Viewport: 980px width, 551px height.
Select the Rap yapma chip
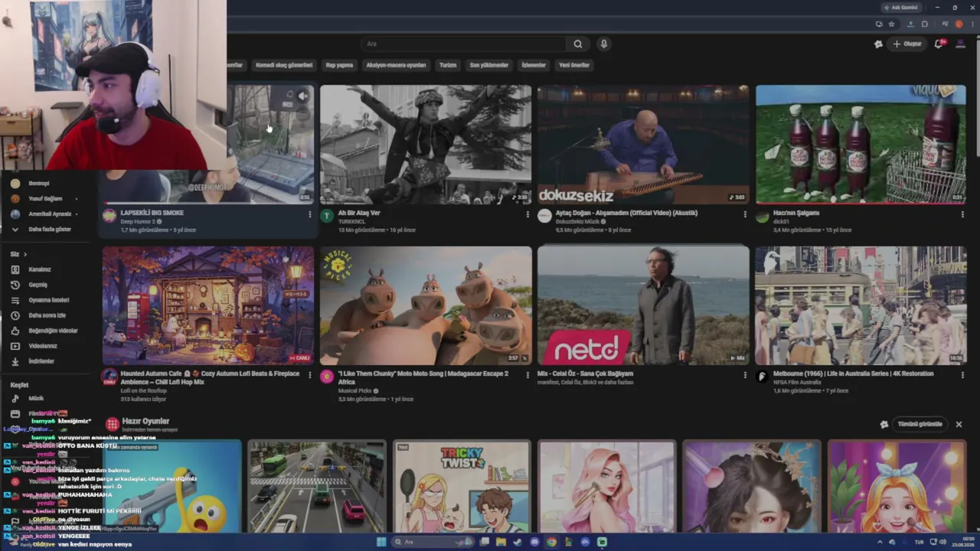pyautogui.click(x=339, y=65)
